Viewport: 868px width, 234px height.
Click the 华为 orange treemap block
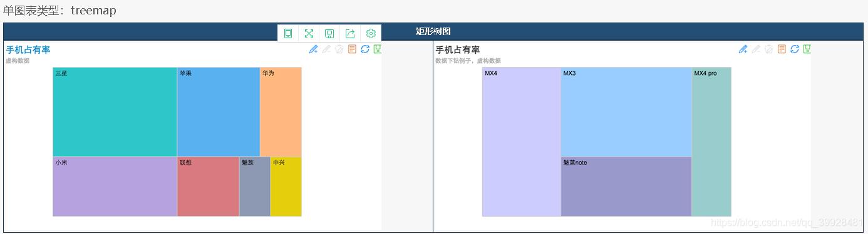coord(281,112)
